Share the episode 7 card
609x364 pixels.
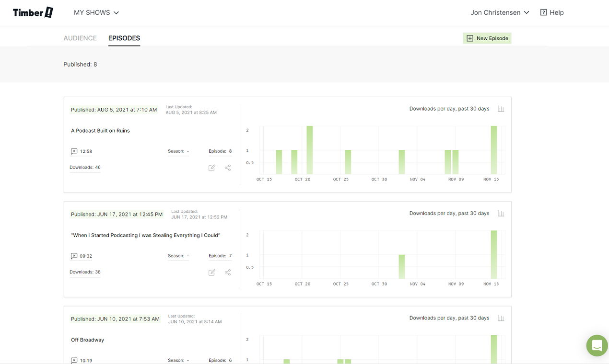point(228,273)
